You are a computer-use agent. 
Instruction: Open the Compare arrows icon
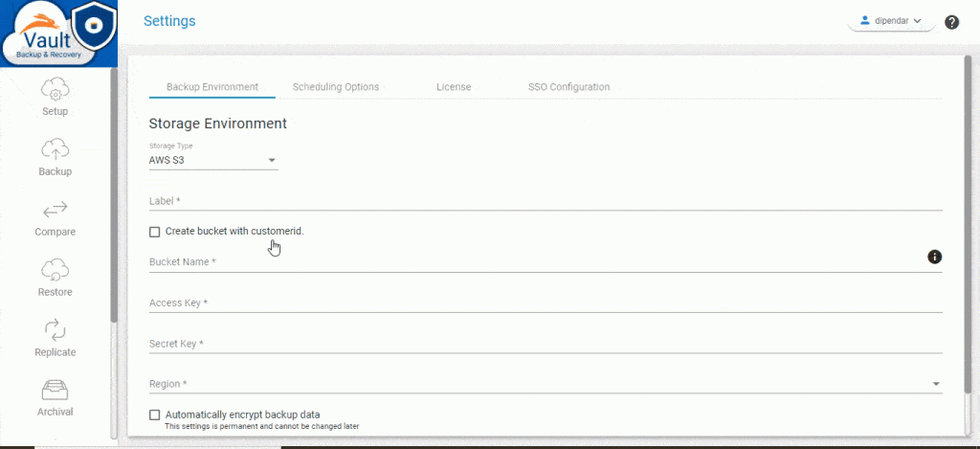(55, 209)
